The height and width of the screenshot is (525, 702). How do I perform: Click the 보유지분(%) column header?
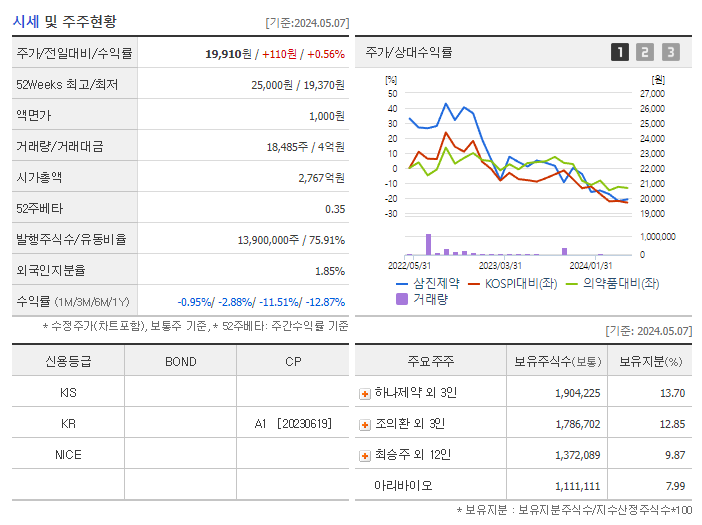pyautogui.click(x=650, y=361)
